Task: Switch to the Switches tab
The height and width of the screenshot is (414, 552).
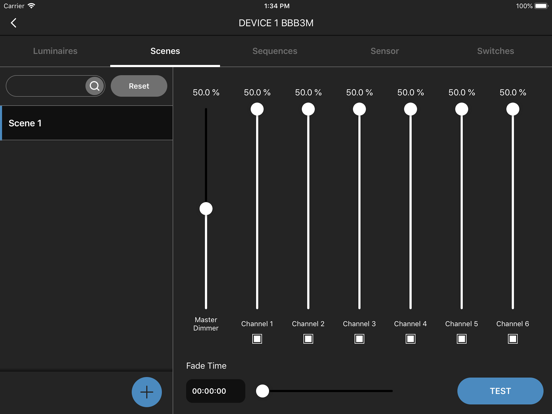Action: click(x=496, y=51)
